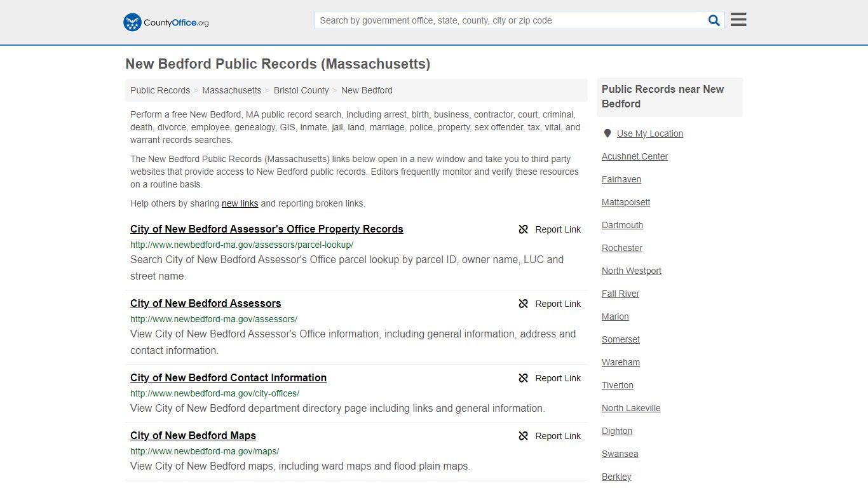This screenshot has width=868, height=488.
Task: Select Somerset in sidebar
Action: coord(621,339)
